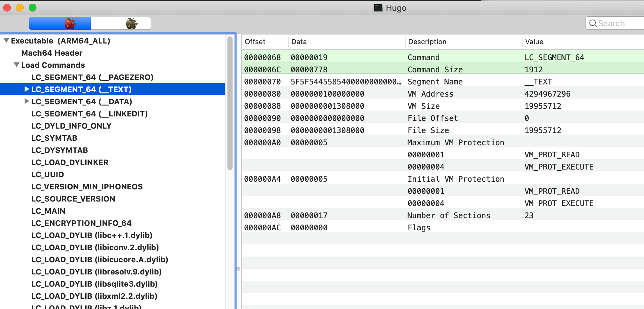The image size is (644, 309).
Task: Open LC_DYLD_INFO_ONLY in the tree
Action: pyautogui.click(x=71, y=126)
